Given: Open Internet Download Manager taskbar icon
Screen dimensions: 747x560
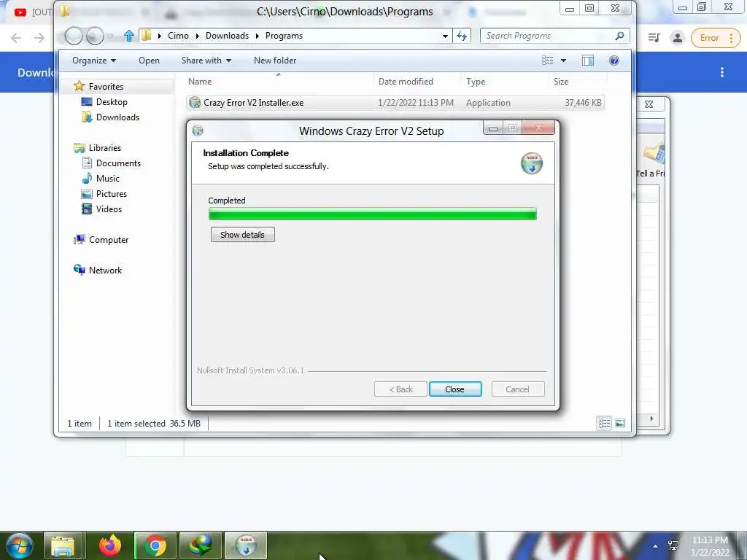Looking at the screenshot, I should pos(201,545).
